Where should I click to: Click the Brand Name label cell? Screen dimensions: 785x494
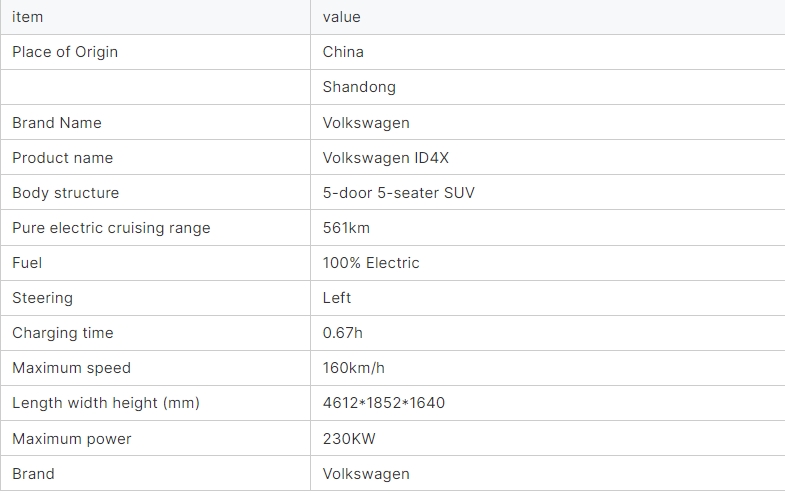point(57,123)
